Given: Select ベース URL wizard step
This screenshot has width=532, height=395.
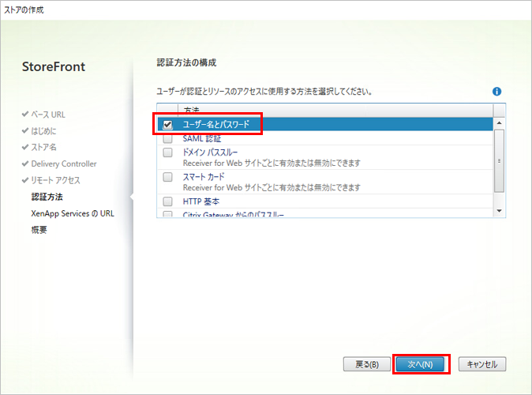Looking at the screenshot, I should pyautogui.click(x=48, y=115).
